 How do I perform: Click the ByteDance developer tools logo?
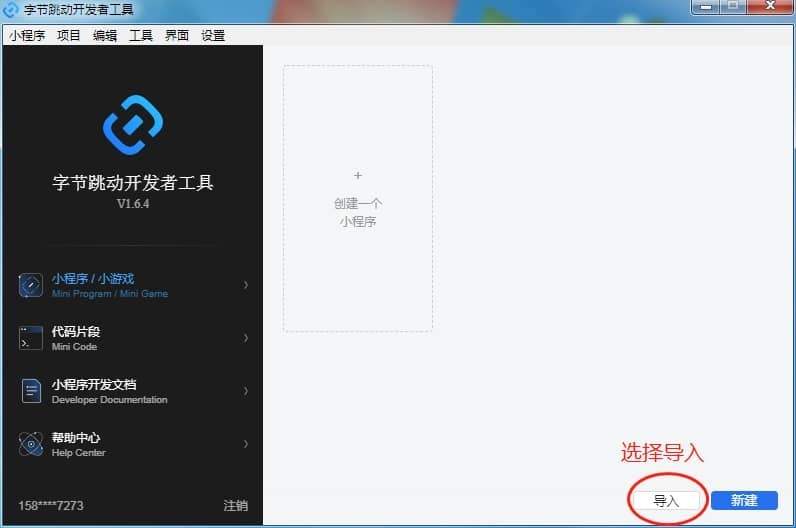coord(133,125)
